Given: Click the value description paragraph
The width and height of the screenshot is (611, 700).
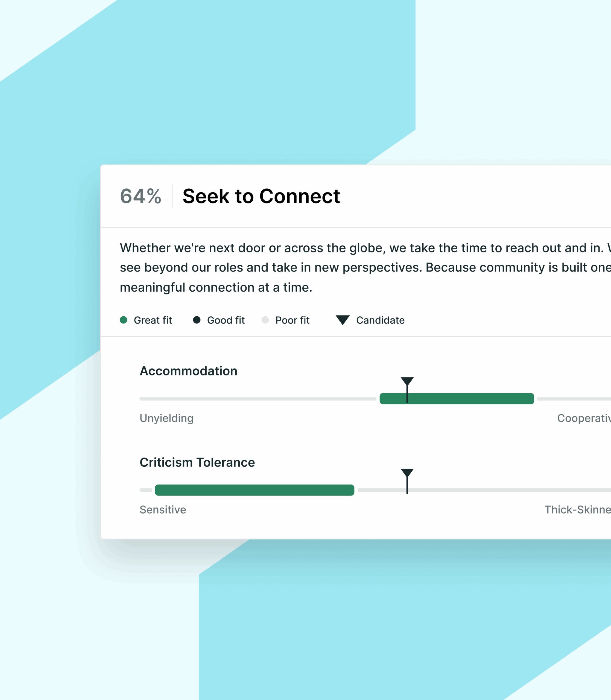Looking at the screenshot, I should tap(365, 268).
